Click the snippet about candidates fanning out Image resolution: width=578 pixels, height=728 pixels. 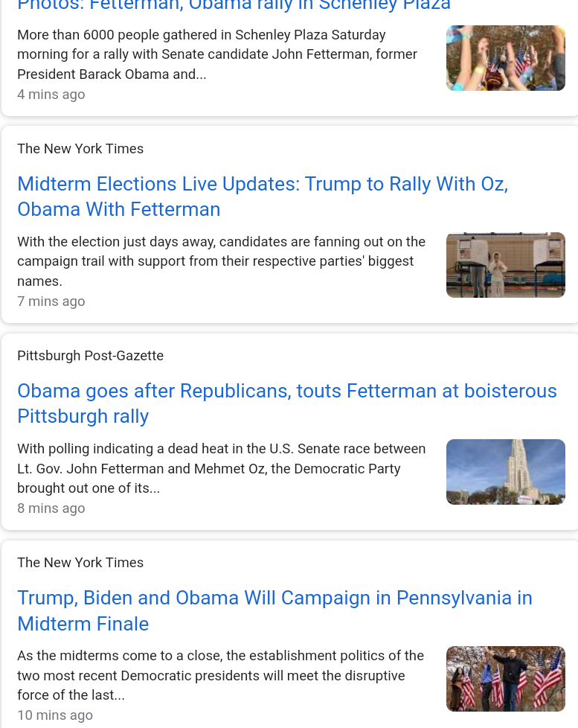221,261
